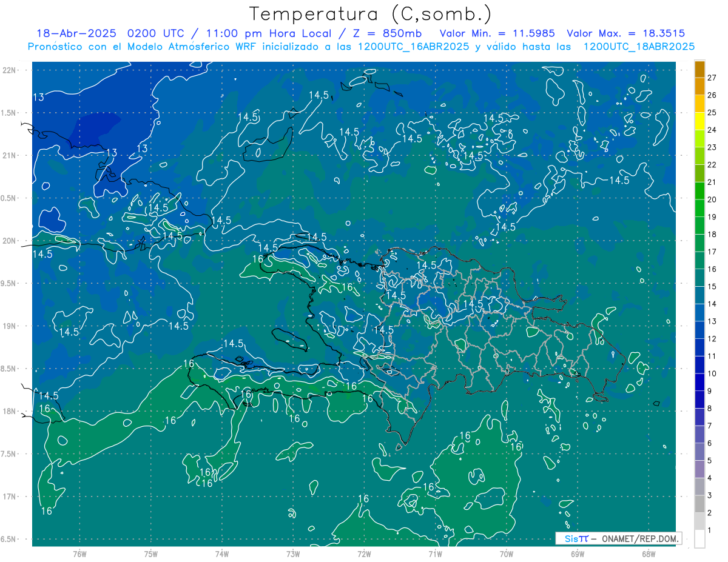The width and height of the screenshot is (728, 562).
Task: Click the "75W" longitude label
Action: 150,554
